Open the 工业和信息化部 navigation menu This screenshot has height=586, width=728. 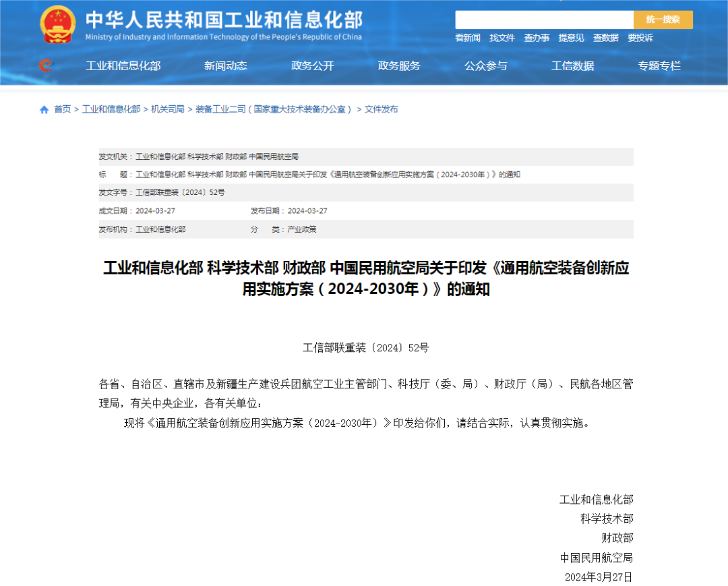pos(123,65)
